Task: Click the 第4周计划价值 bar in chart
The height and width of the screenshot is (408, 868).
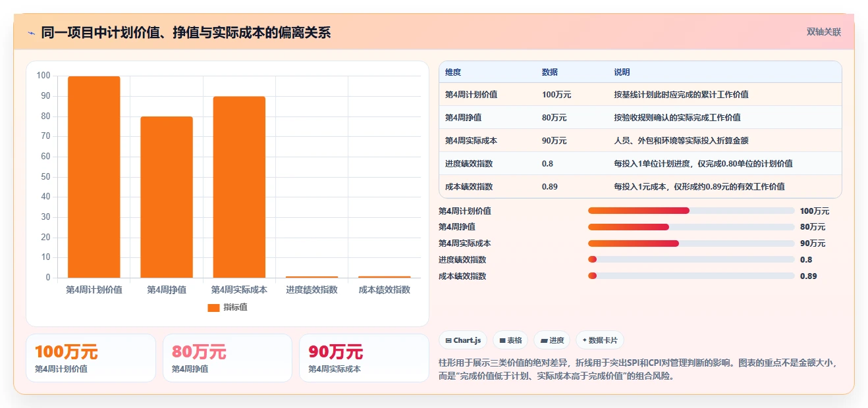Action: coord(94,177)
